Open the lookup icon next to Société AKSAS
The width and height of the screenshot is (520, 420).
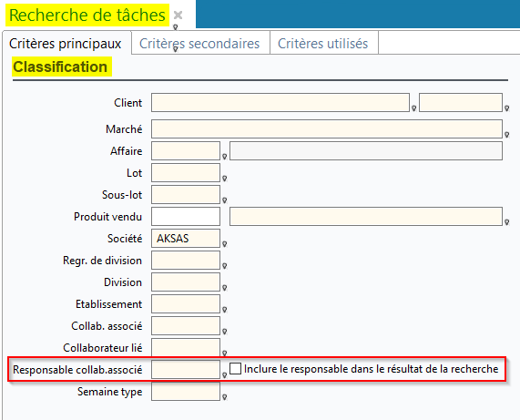(x=225, y=244)
